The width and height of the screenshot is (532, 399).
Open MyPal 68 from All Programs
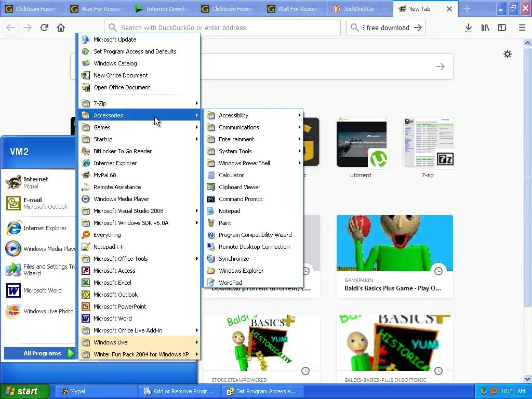(139, 175)
